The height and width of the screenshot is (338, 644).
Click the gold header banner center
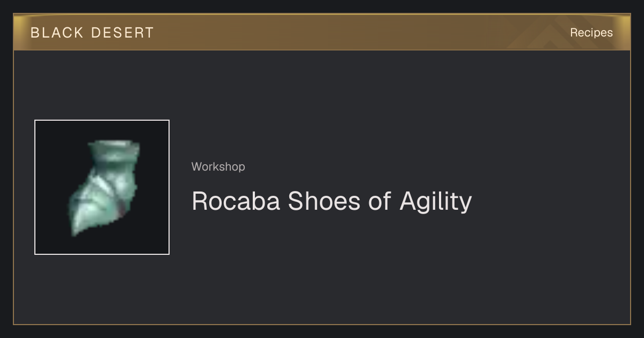[322, 32]
